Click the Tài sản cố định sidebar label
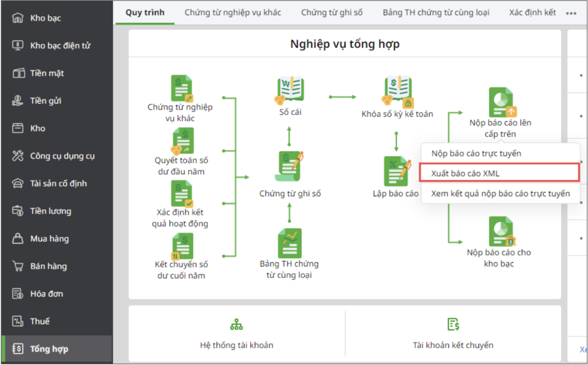This screenshot has height=365, width=588. (58, 183)
